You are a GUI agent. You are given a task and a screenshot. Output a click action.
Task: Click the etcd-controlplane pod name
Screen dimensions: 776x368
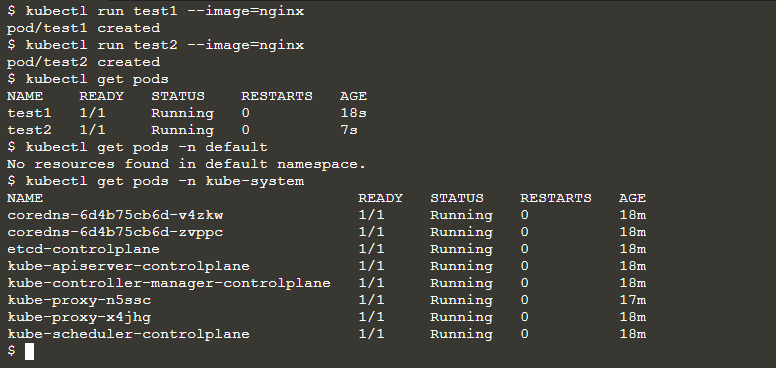click(x=84, y=249)
